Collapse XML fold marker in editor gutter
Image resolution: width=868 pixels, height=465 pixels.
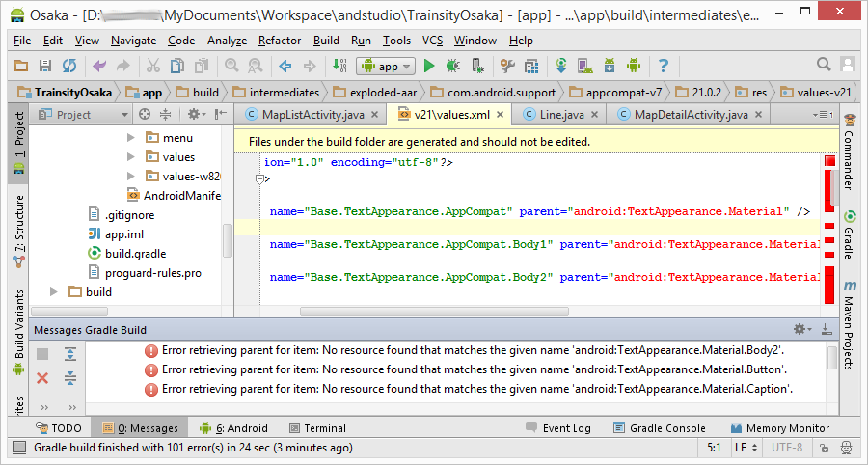coord(259,178)
